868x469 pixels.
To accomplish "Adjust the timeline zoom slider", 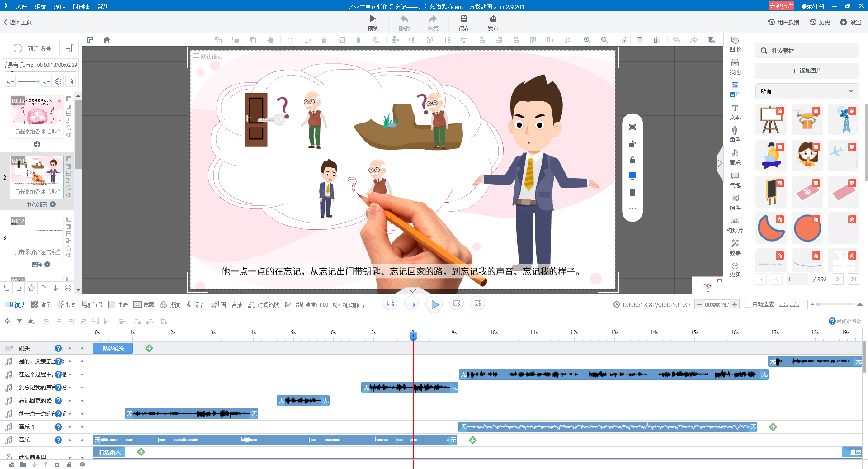I will [x=836, y=304].
